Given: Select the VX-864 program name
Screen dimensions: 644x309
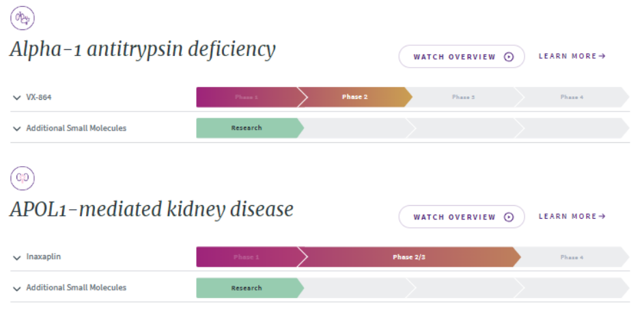Looking at the screenshot, I should [x=39, y=98].
